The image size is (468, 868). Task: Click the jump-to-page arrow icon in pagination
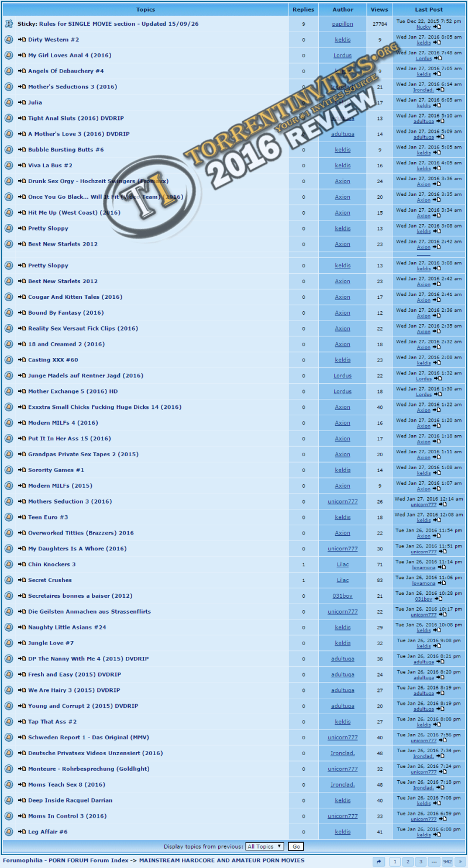click(379, 862)
